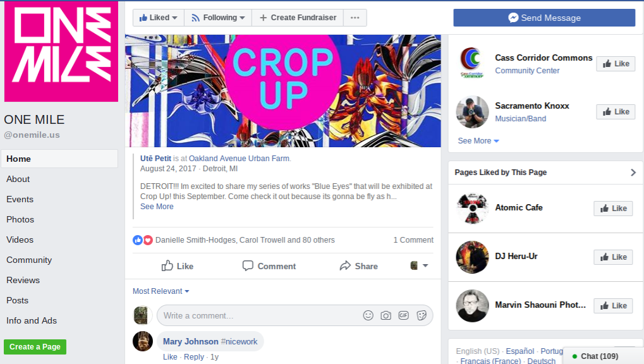The height and width of the screenshot is (364, 644).
Task: Click the thumbs-up Like icon on the post
Action: click(167, 266)
